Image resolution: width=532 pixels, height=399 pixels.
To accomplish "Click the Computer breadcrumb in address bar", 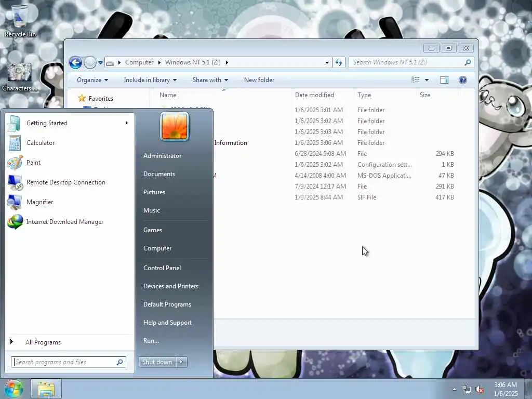I will pos(139,62).
